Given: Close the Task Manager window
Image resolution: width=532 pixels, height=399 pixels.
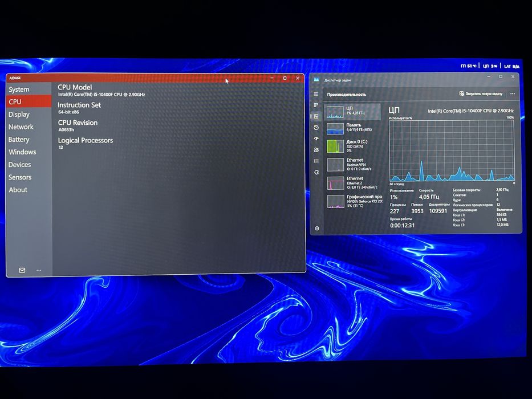Looking at the screenshot, I should pos(513,77).
